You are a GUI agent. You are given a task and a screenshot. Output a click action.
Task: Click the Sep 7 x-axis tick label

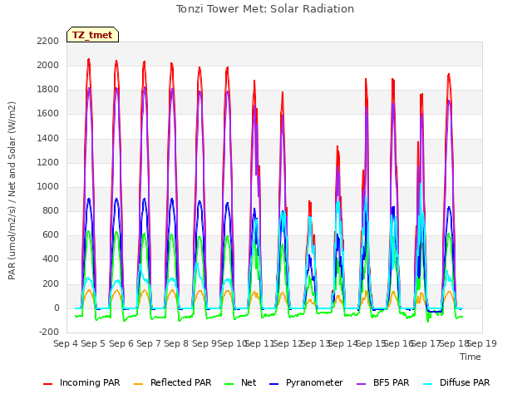[149, 343]
